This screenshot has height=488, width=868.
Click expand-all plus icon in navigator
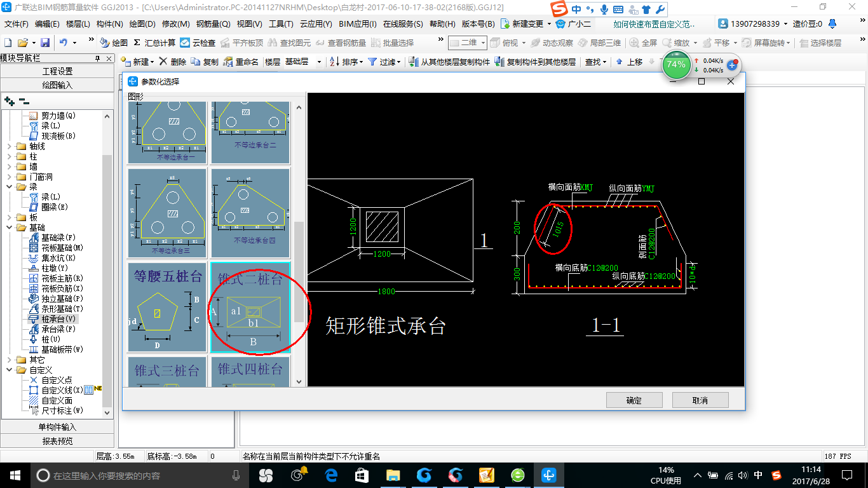pos(9,100)
